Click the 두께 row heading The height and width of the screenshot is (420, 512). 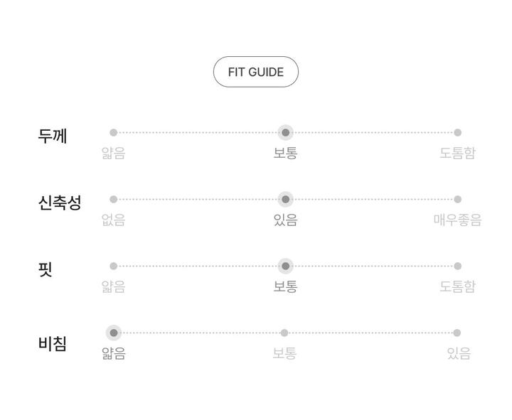tap(53, 136)
